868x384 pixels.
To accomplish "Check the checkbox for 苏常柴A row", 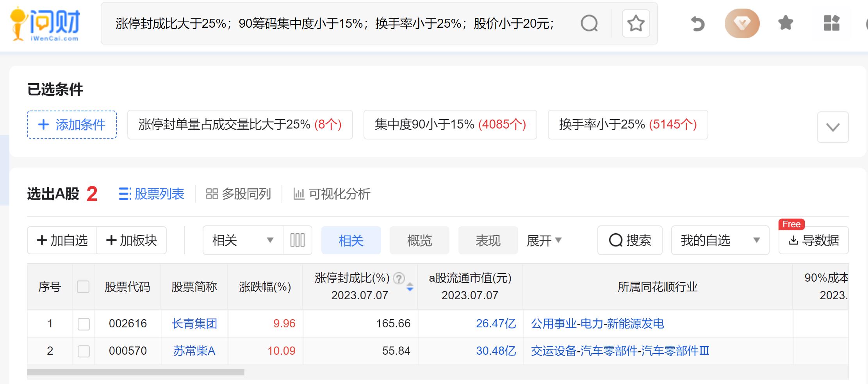I will pyautogui.click(x=83, y=351).
